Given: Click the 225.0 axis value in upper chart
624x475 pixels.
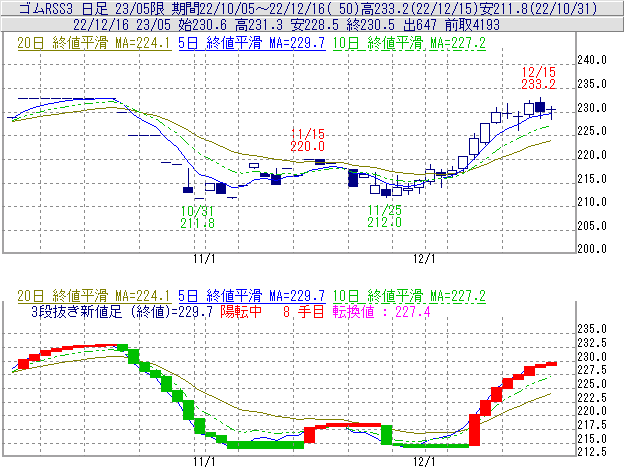Looking at the screenshot, I should pyautogui.click(x=592, y=131).
